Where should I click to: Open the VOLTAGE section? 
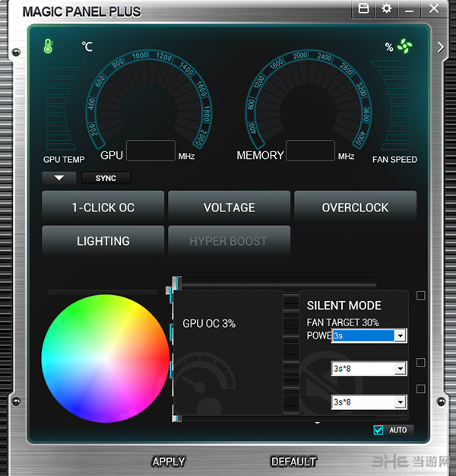(x=229, y=208)
